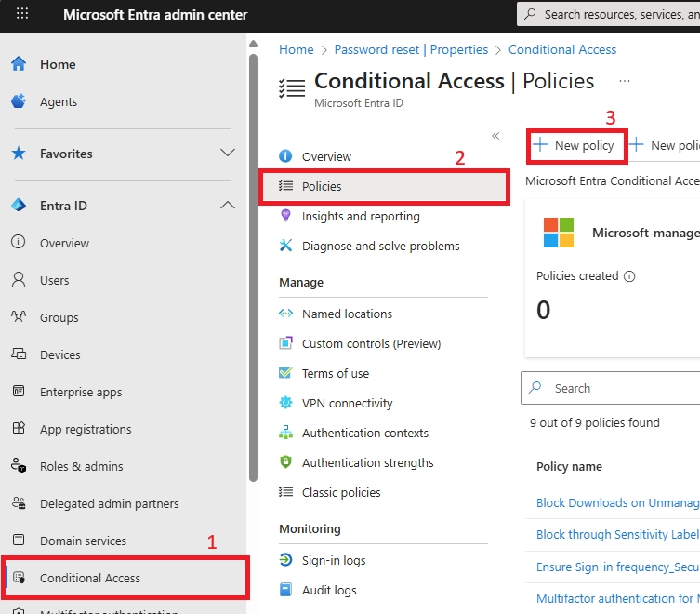Open Enterprise apps in the sidebar
Image resolution: width=700 pixels, height=614 pixels.
coord(81,392)
